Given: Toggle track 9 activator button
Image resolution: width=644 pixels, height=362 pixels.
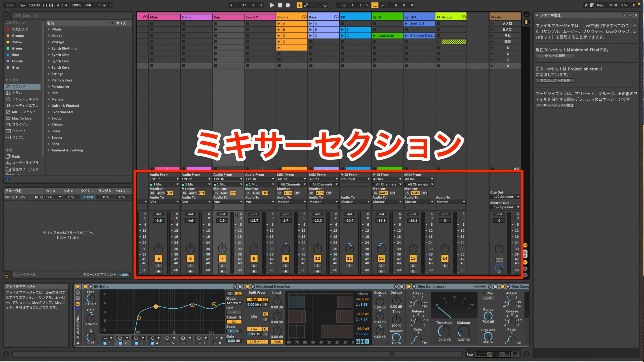Looking at the screenshot, I should click(x=286, y=258).
